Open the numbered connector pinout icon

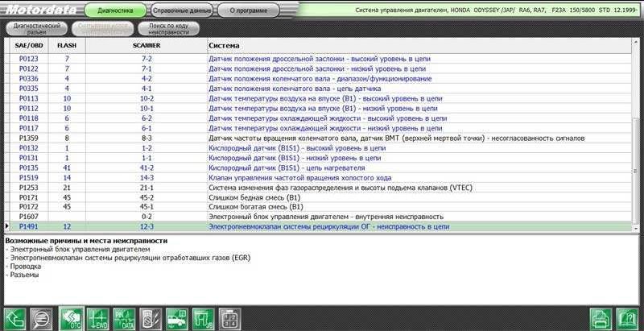coord(229,319)
